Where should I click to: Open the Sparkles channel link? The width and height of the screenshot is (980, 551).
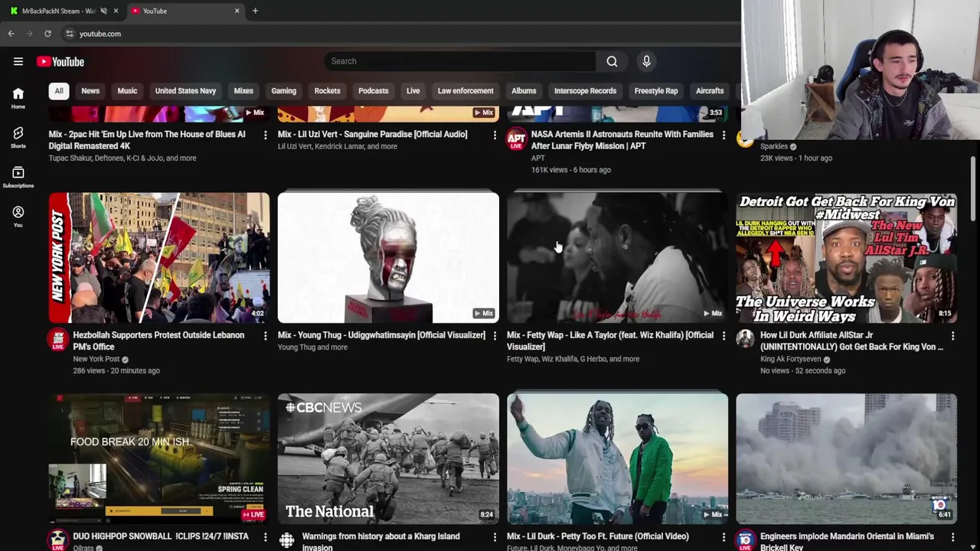pos(773,146)
